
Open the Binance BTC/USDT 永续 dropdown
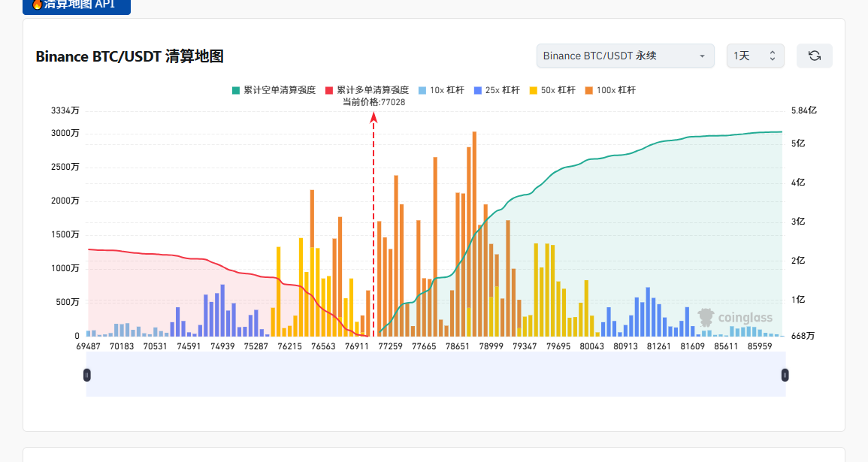click(x=625, y=56)
